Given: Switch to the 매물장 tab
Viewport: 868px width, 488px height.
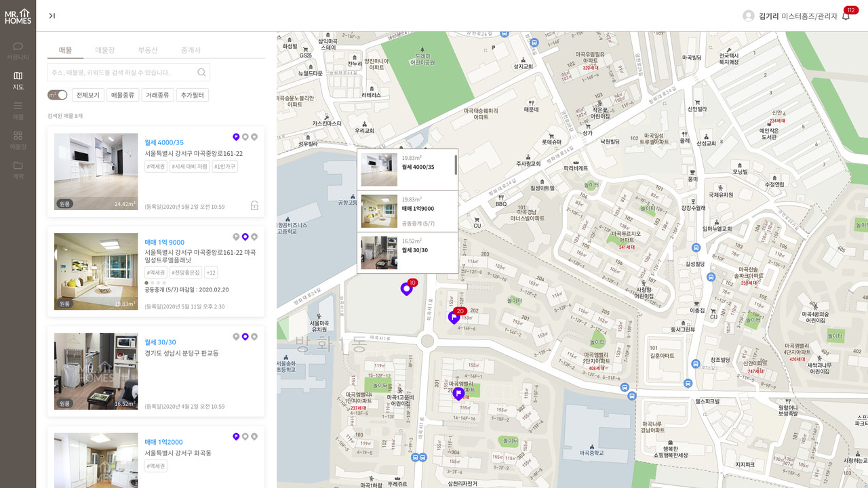Looking at the screenshot, I should [x=105, y=50].
